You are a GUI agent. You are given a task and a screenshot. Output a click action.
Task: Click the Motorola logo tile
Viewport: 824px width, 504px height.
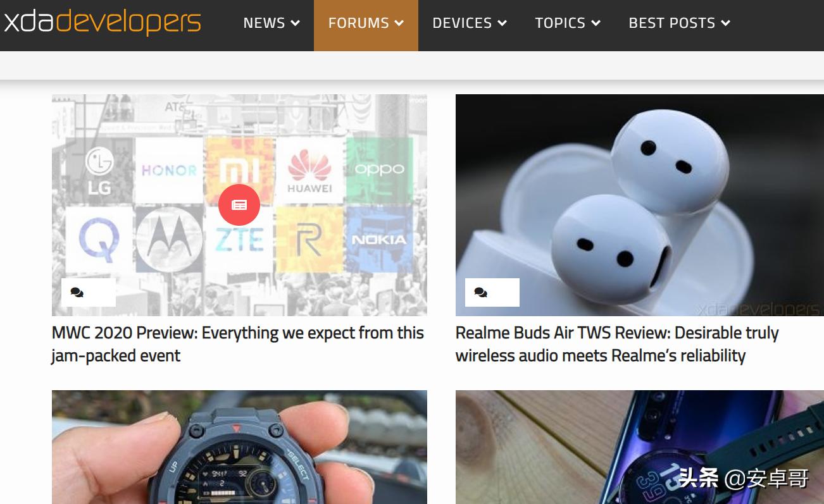tap(169, 240)
